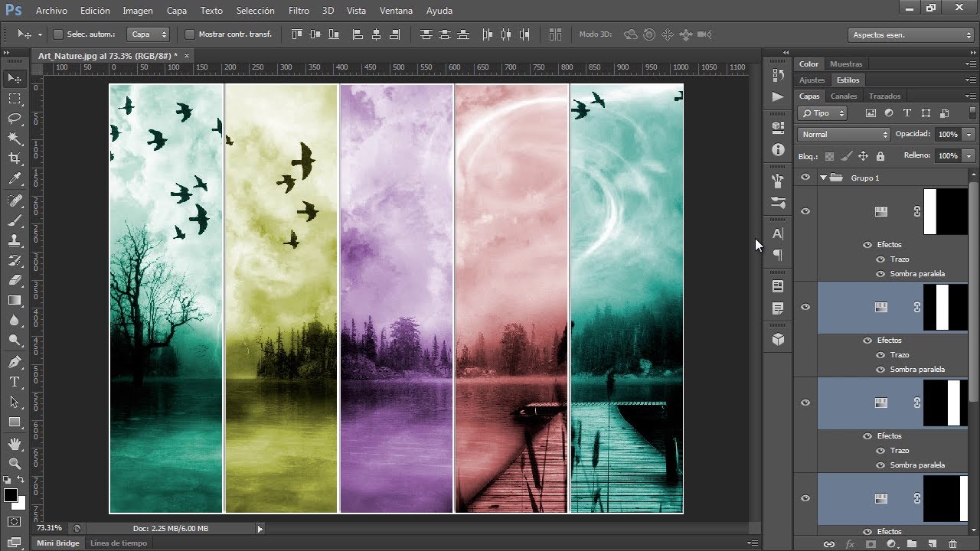Switch to the Ajustes tab
Screen dimensions: 980x551
(812, 80)
